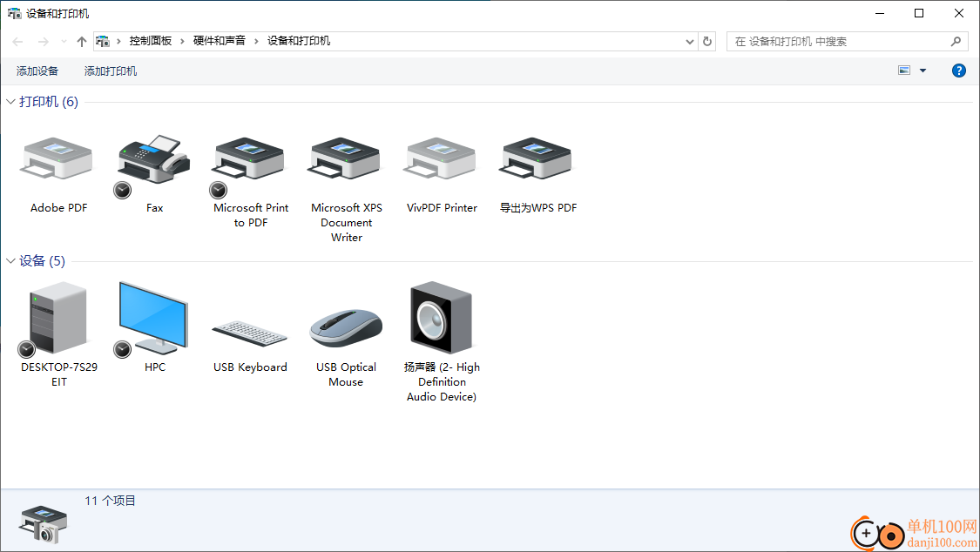This screenshot has width=980, height=552.
Task: Open the recent locations dropdown arrow
Action: tap(64, 41)
